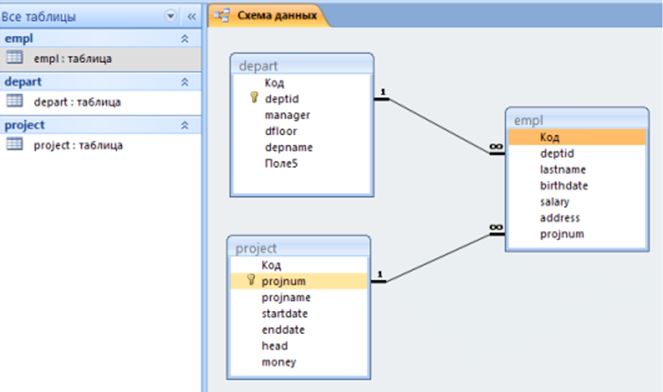Collapse the empl group chevron
The image size is (663, 392).
(185, 39)
